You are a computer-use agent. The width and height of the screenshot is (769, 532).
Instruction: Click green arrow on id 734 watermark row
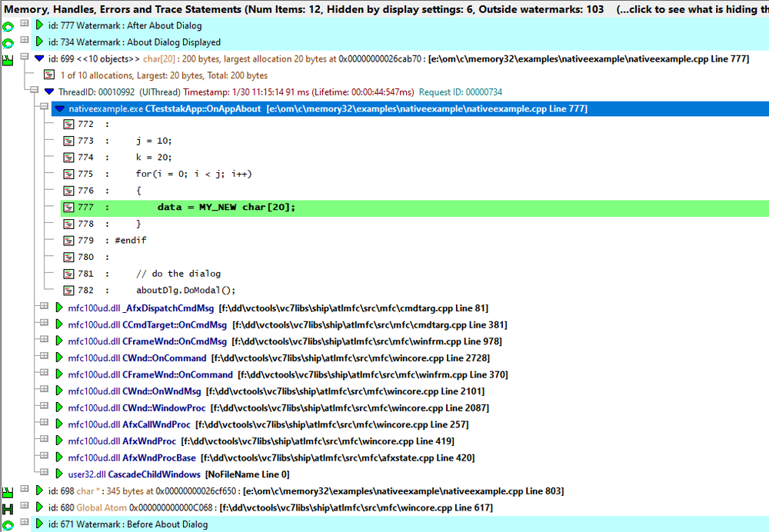(40, 42)
